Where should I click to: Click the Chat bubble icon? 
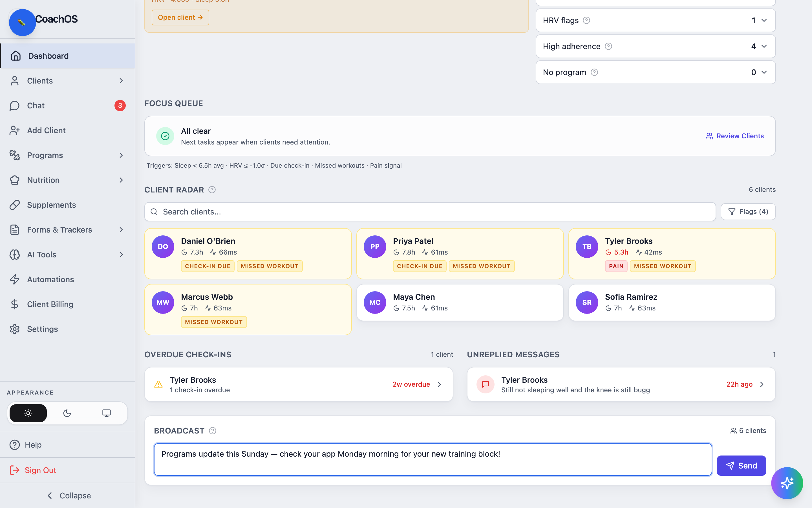[14, 106]
